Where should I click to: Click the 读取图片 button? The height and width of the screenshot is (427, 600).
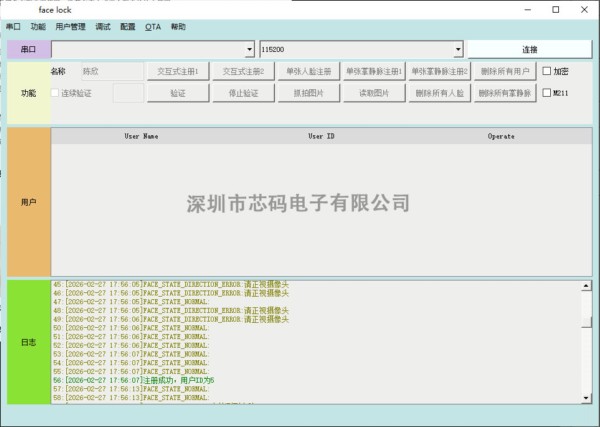pos(374,93)
